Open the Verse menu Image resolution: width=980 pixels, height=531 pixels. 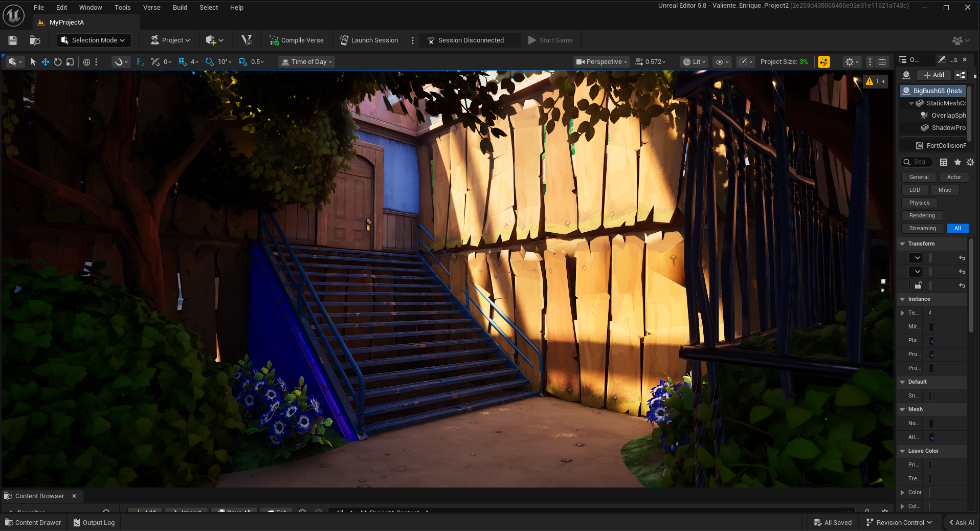click(152, 8)
